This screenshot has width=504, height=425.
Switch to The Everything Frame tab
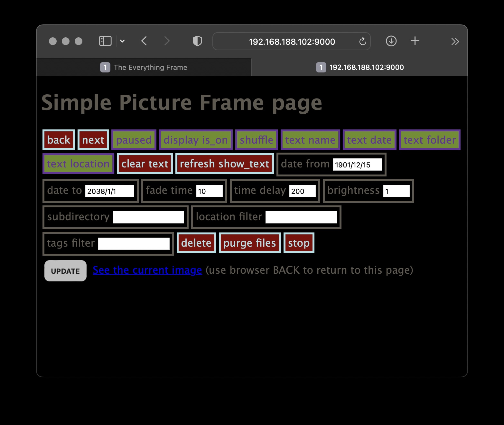pos(144,67)
